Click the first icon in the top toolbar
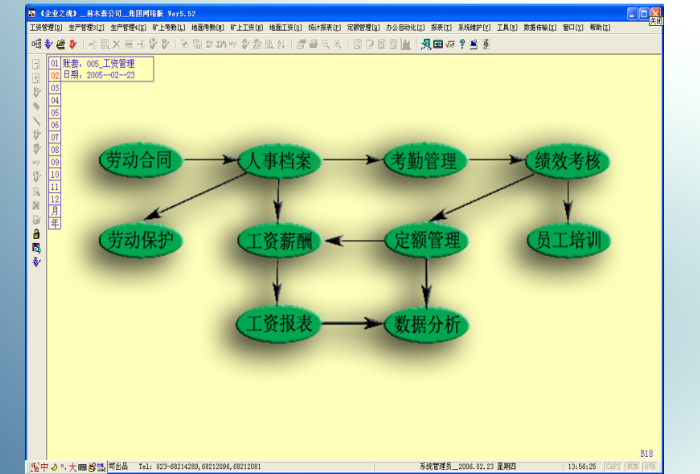This screenshot has height=474, width=700. (x=36, y=44)
